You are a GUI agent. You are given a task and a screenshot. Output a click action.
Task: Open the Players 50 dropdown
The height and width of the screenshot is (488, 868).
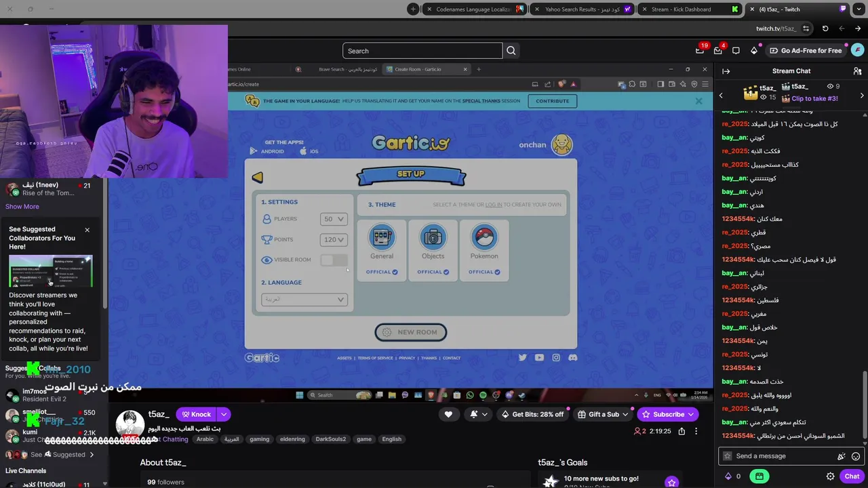pos(334,219)
